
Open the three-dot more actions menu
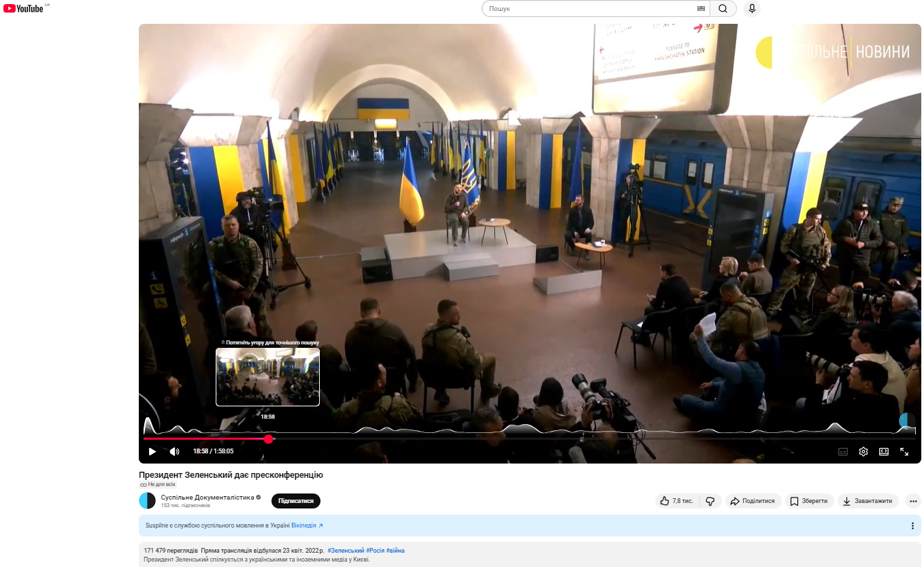click(913, 501)
